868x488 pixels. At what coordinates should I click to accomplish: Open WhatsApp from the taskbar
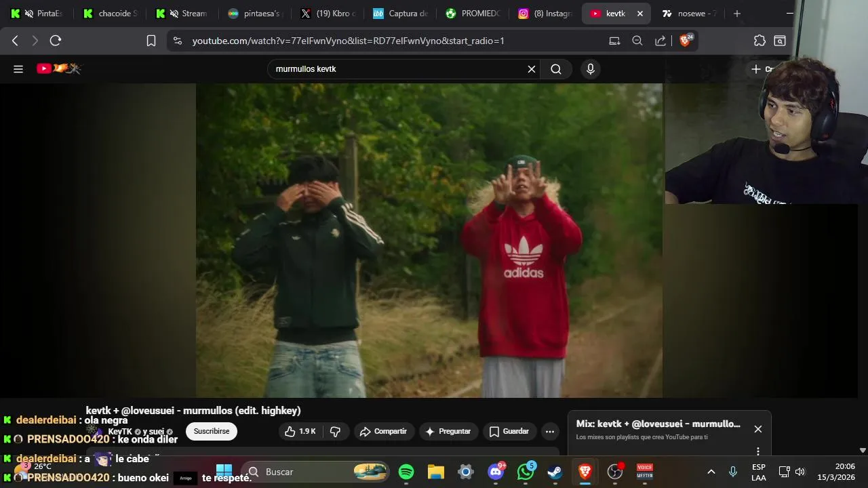point(526,472)
